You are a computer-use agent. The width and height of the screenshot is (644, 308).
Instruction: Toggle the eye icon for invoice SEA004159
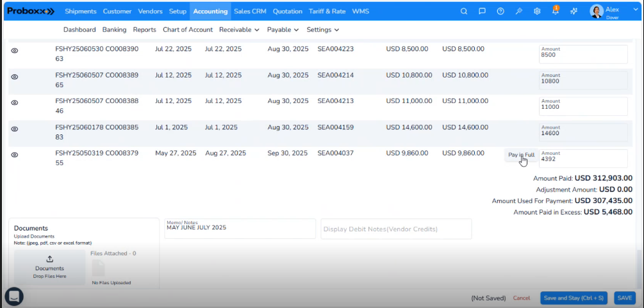click(x=15, y=129)
